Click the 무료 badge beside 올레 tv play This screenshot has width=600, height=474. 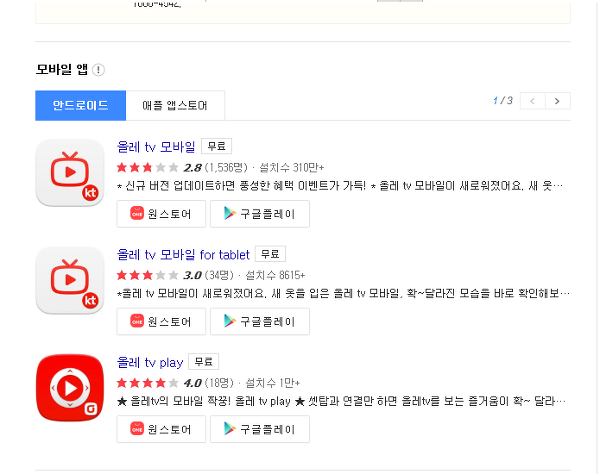tap(204, 362)
